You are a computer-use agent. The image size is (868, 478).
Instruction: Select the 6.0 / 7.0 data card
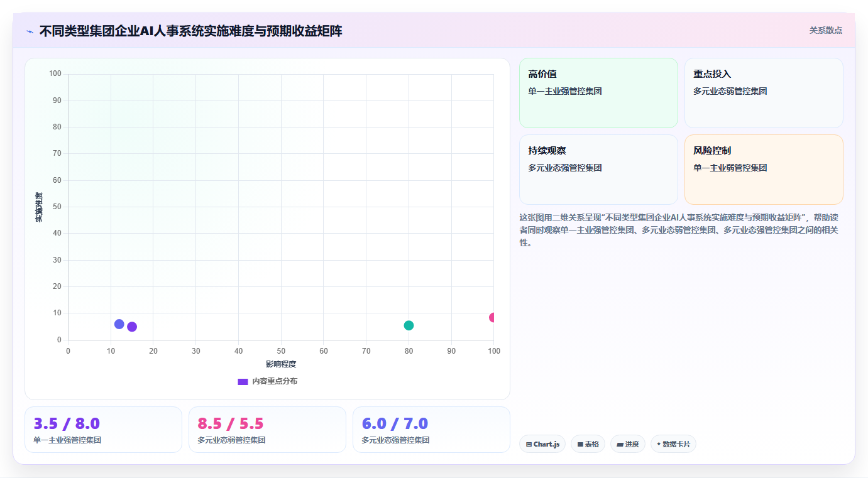[x=431, y=430]
